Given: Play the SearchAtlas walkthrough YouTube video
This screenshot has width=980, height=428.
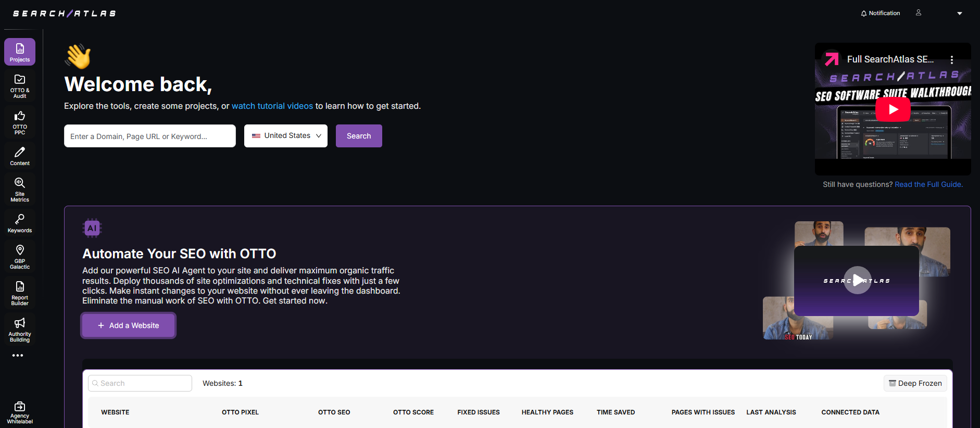Looking at the screenshot, I should 893,109.
